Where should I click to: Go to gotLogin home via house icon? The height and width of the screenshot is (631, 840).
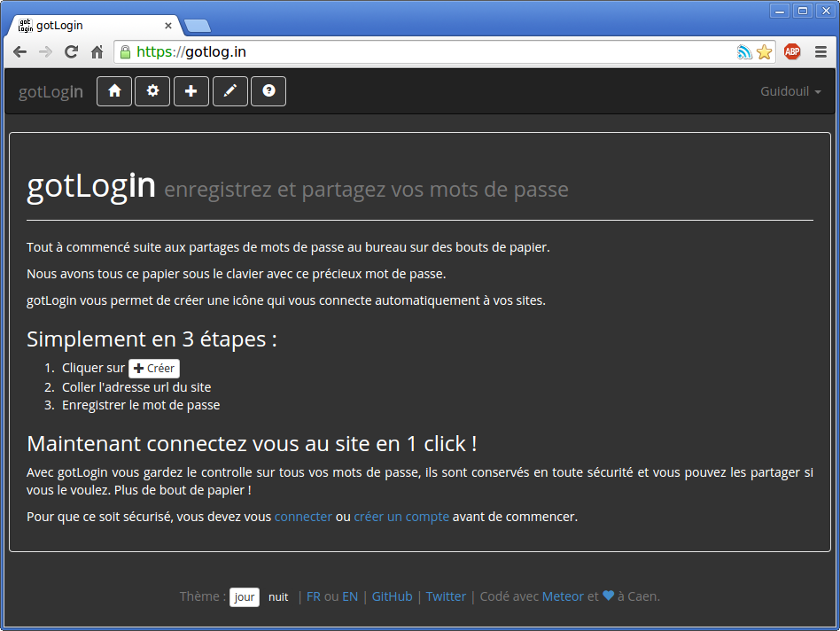[x=114, y=91]
